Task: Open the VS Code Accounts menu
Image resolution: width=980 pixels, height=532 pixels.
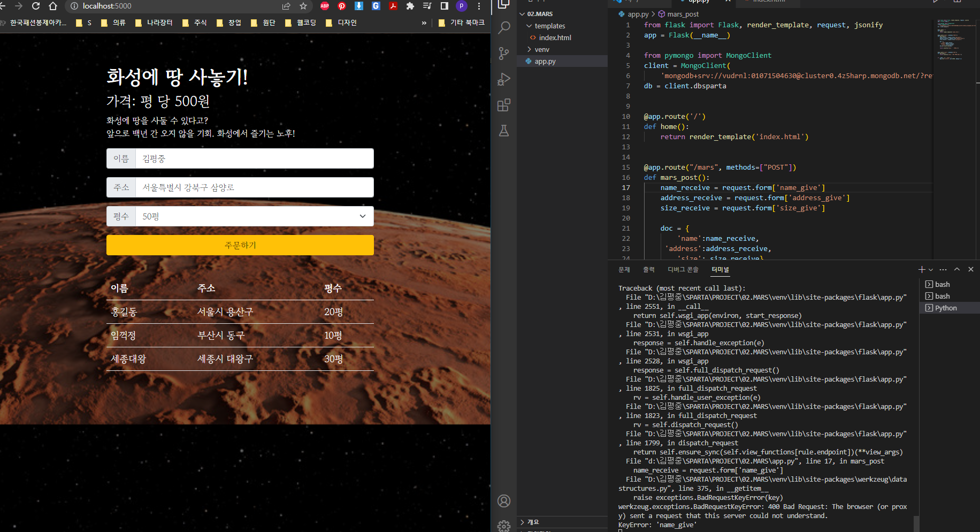Action: (504, 501)
